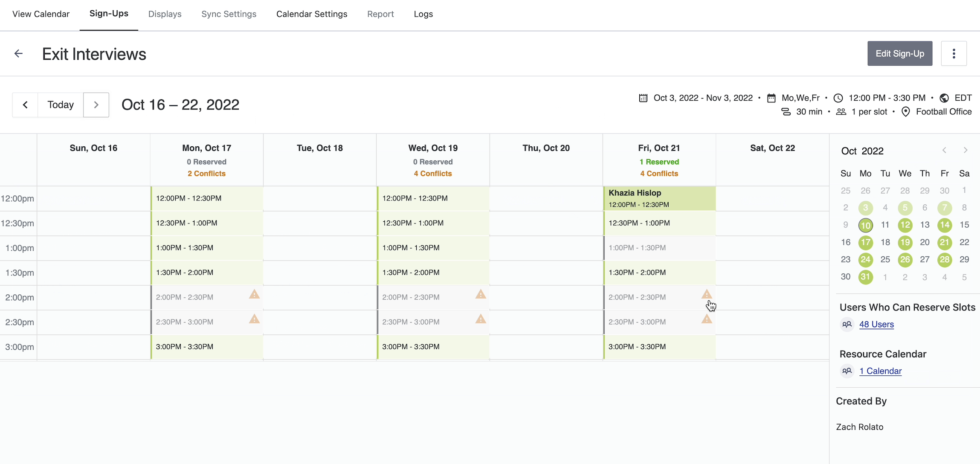Click the back arrow beside Exit Interviews
The height and width of the screenshot is (464, 980).
[x=18, y=53]
